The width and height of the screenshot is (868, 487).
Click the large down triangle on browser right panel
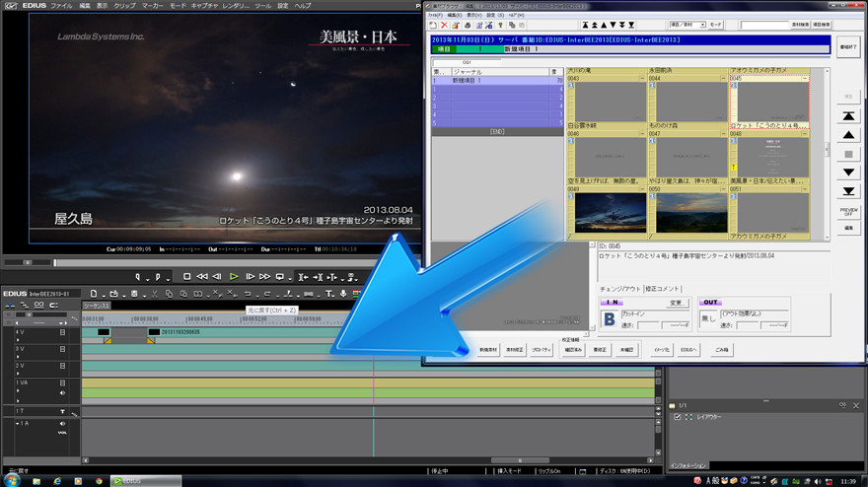coord(848,173)
